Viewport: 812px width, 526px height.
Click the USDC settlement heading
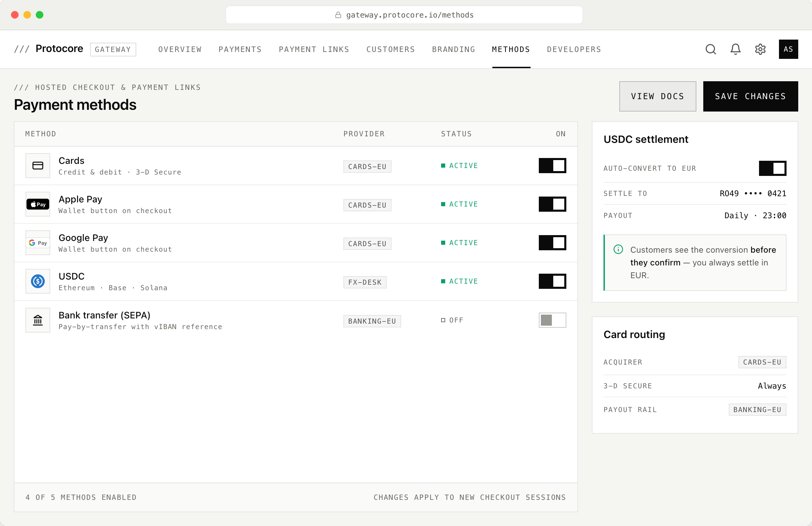pos(646,139)
